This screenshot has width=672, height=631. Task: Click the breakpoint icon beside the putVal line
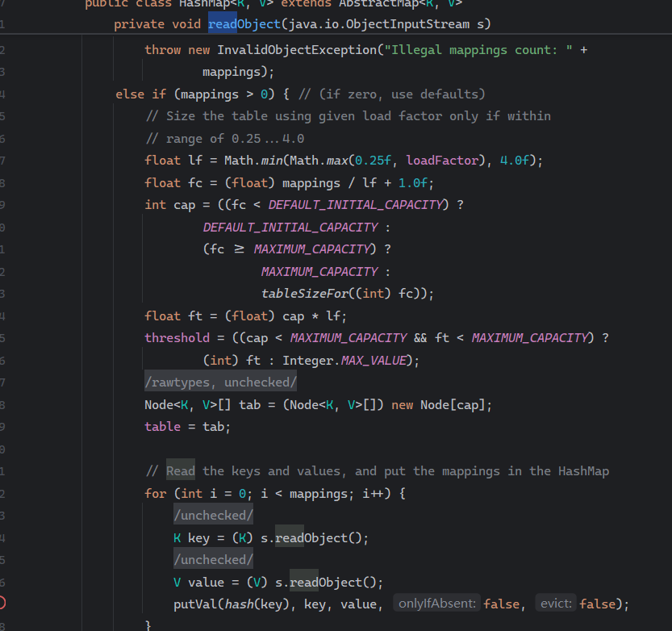(2, 603)
